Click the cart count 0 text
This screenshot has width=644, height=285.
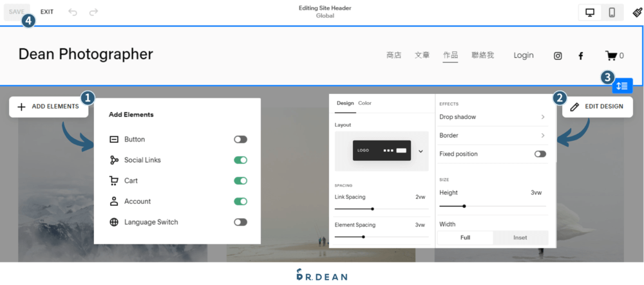pyautogui.click(x=621, y=56)
